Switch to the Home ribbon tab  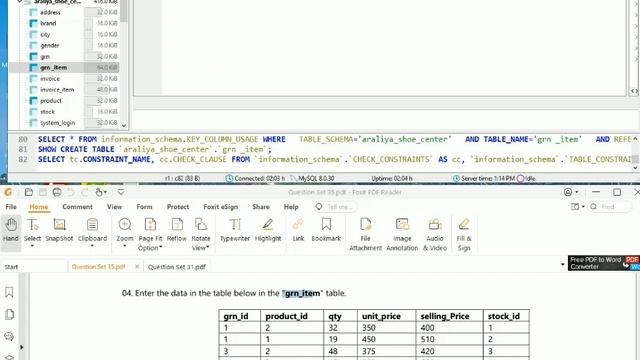click(x=39, y=207)
